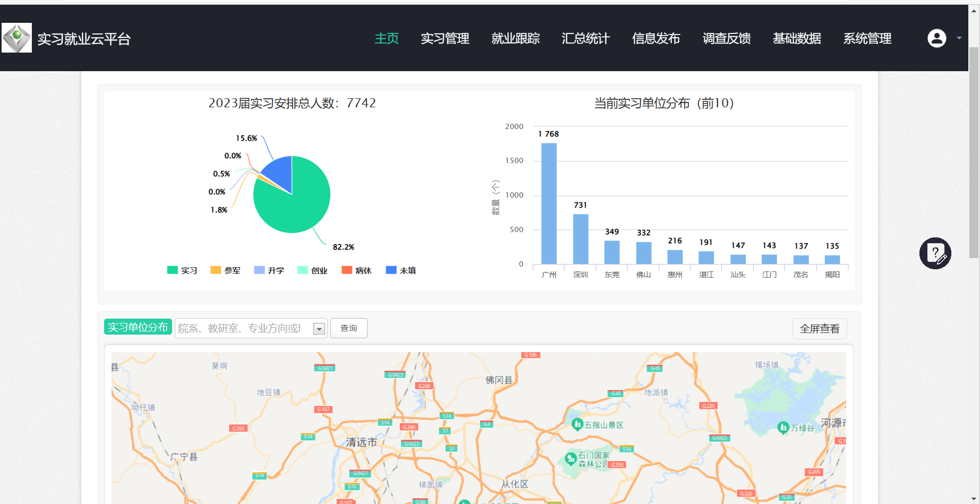Click the 升学 legend color swatch
The width and height of the screenshot is (980, 504).
pyautogui.click(x=259, y=270)
